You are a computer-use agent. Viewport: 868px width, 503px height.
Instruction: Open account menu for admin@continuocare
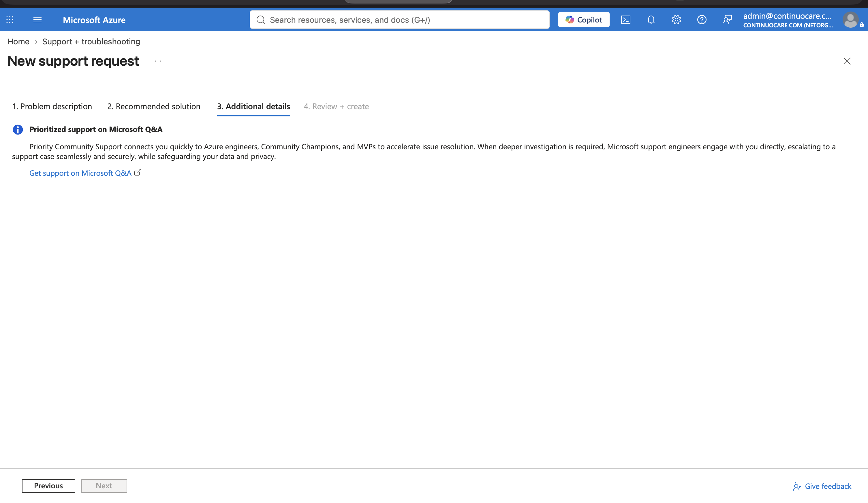[788, 20]
